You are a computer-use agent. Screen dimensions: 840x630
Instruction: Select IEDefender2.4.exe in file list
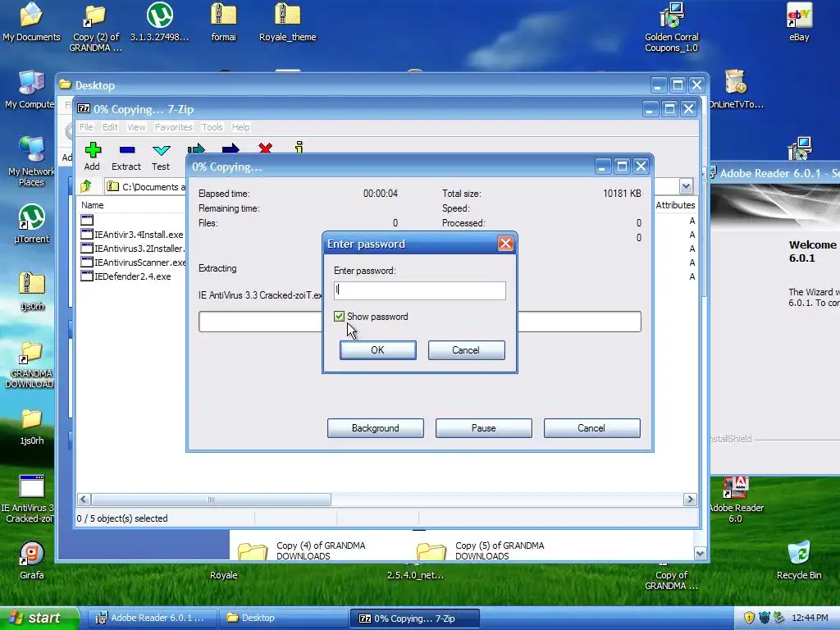(126, 276)
